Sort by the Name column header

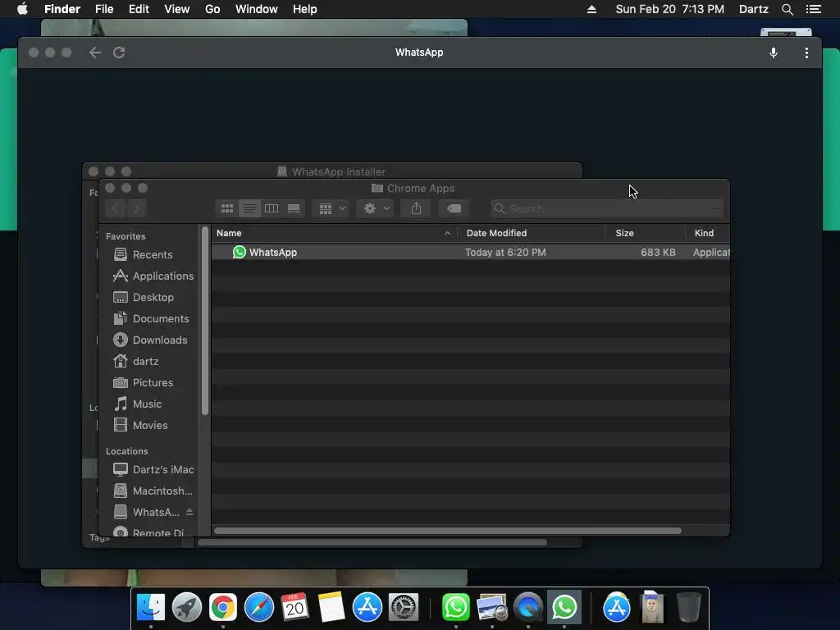[334, 233]
